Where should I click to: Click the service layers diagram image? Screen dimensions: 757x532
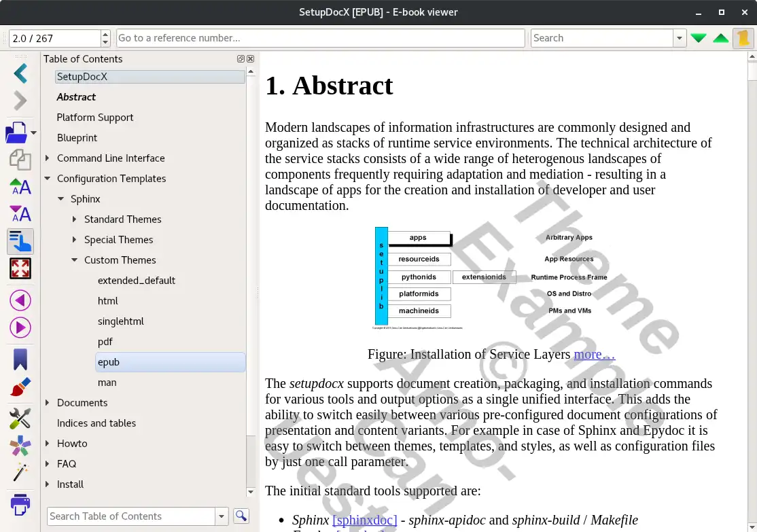click(489, 278)
